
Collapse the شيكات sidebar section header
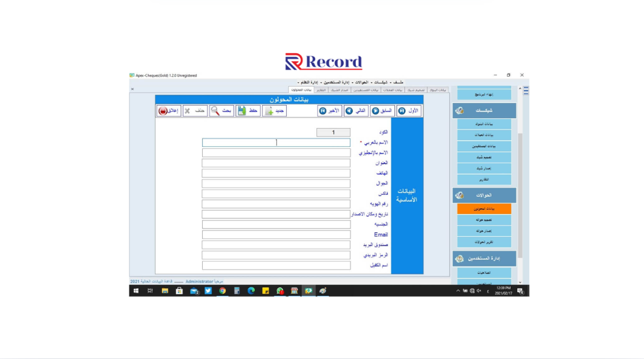click(x=484, y=110)
